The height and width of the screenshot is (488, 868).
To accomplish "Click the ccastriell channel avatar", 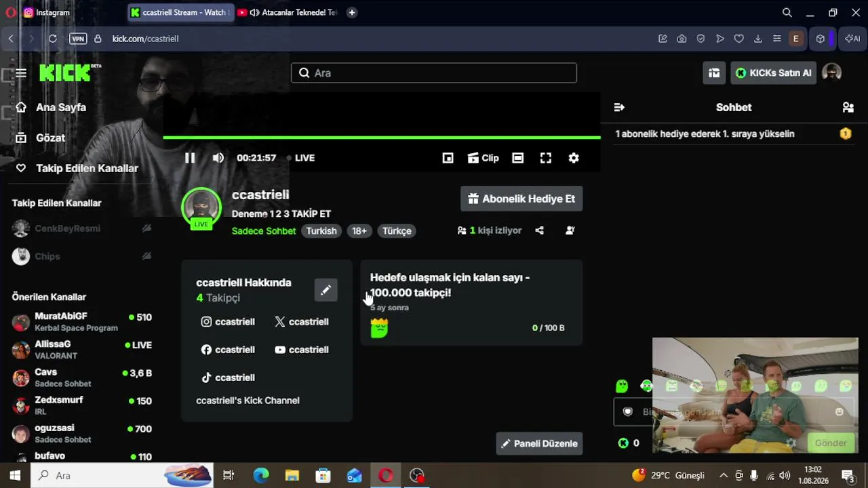I will pos(201,208).
